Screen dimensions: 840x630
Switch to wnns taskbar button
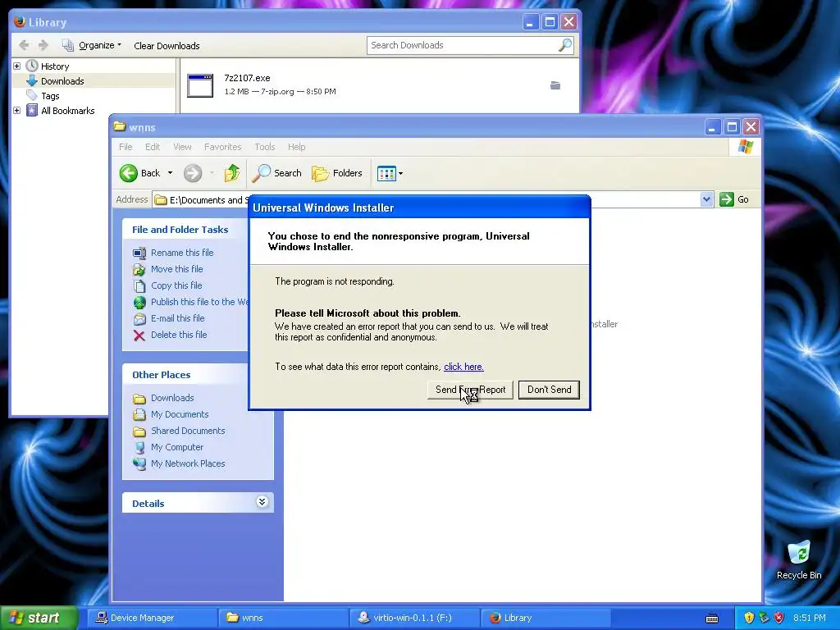pos(282,618)
